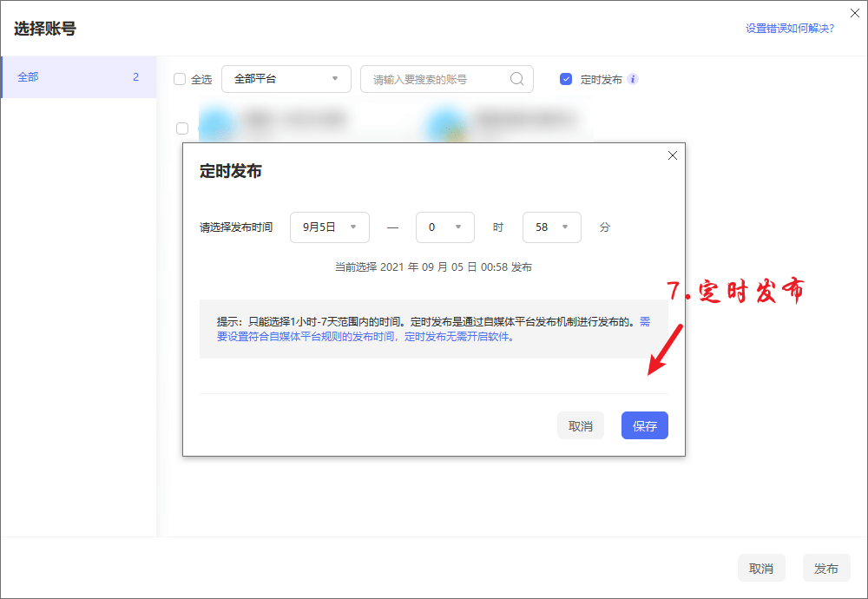Close the 选择账号 window with the top X
Screen dimensions: 868x599
(x=854, y=13)
